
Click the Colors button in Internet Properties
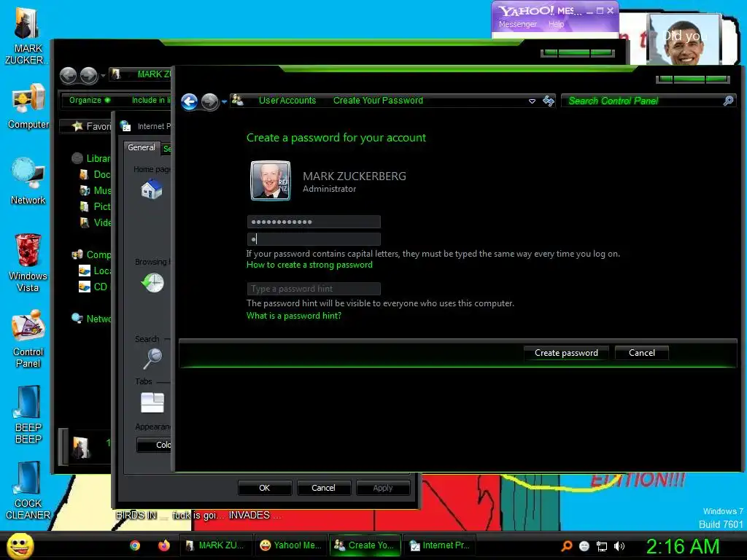pos(155,445)
